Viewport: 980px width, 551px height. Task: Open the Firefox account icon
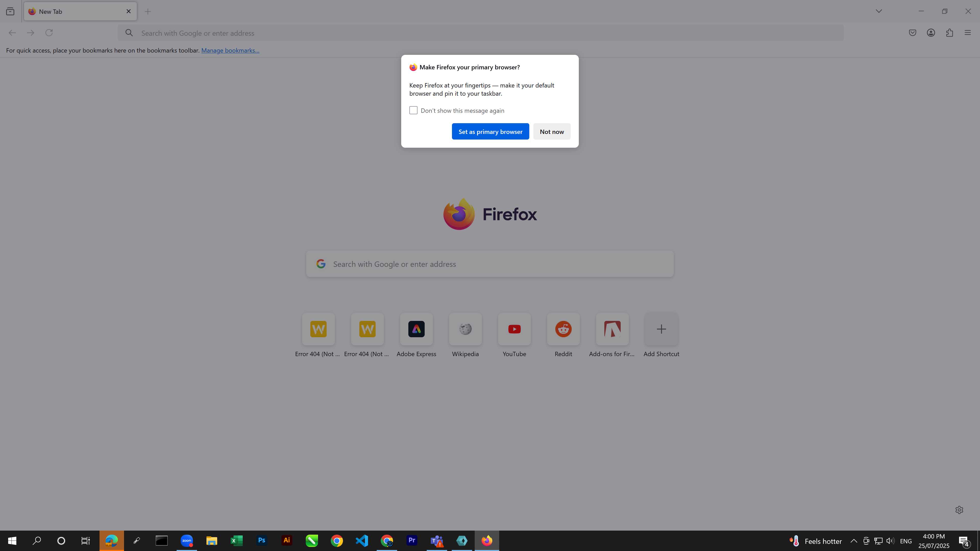tap(931, 33)
